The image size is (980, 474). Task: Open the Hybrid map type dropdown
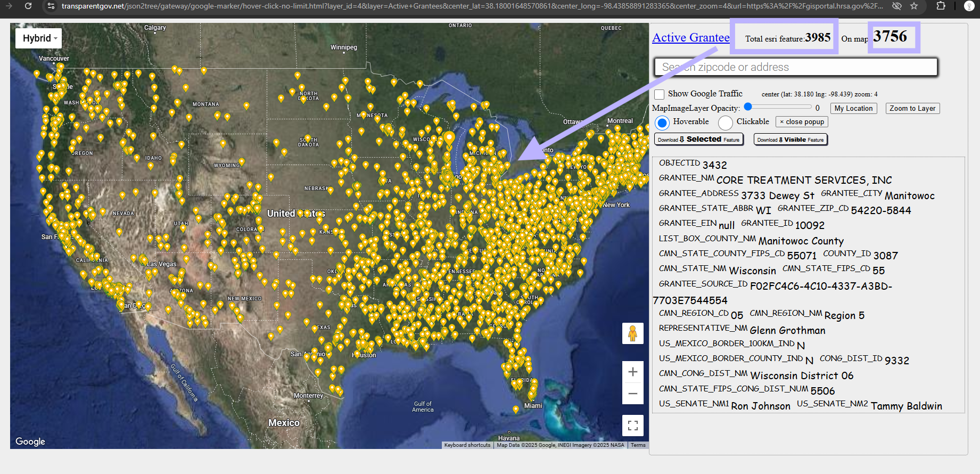(x=39, y=38)
